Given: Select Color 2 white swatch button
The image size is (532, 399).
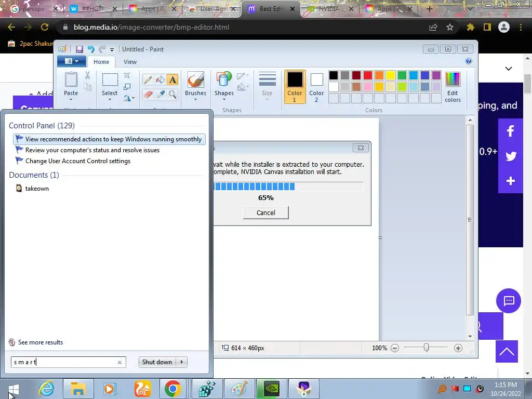Looking at the screenshot, I should coord(316,87).
